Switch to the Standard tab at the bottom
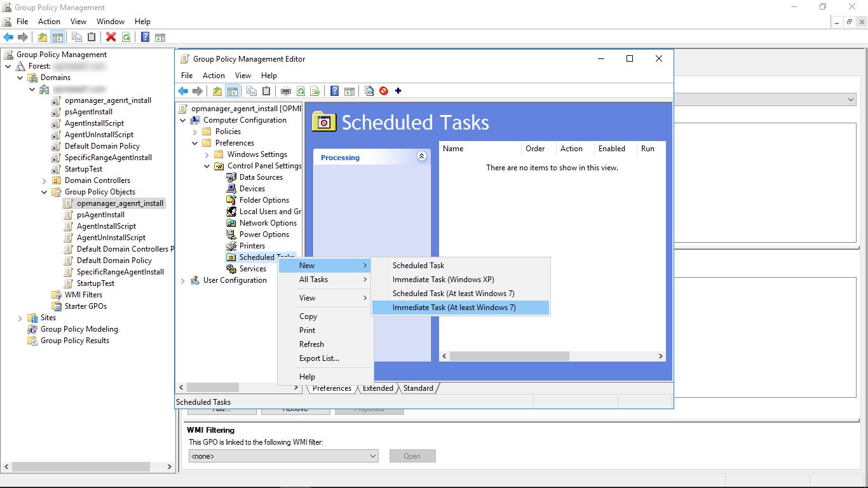Viewport: 868px width, 488px height. pos(418,388)
